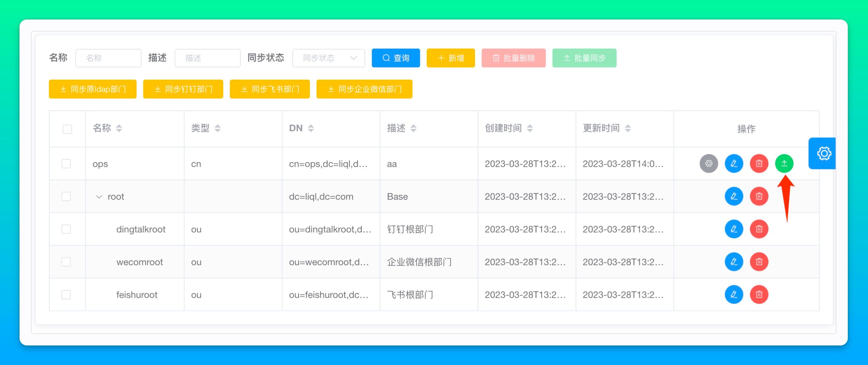The width and height of the screenshot is (868, 365).
Task: Click the 新增 add button
Action: [451, 58]
